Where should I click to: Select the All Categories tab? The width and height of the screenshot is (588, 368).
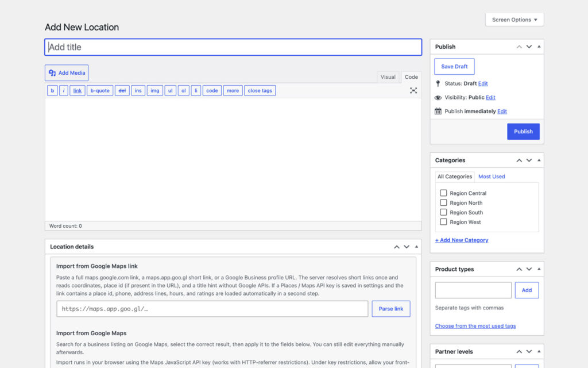[x=455, y=177]
